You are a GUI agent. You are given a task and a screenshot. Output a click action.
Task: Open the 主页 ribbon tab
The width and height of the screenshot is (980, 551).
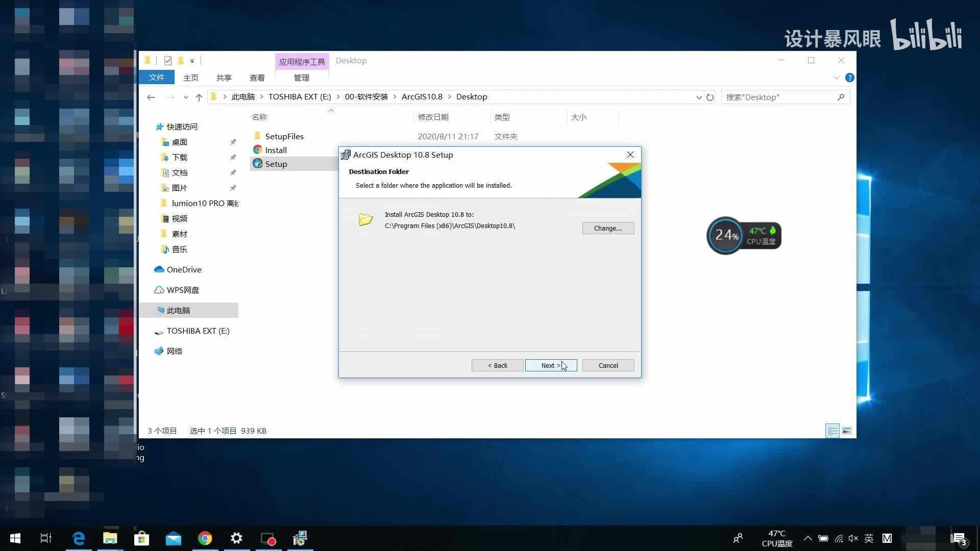pyautogui.click(x=191, y=78)
